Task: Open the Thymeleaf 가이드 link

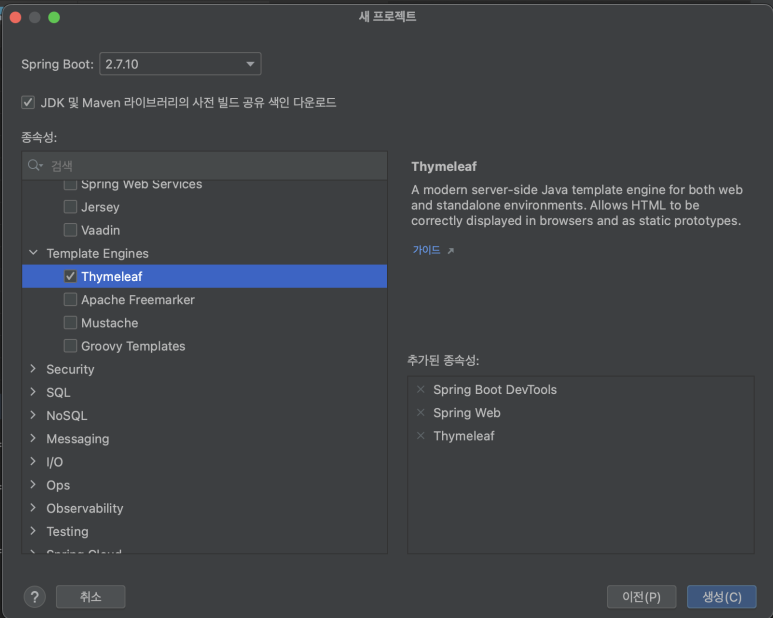Action: coord(426,250)
